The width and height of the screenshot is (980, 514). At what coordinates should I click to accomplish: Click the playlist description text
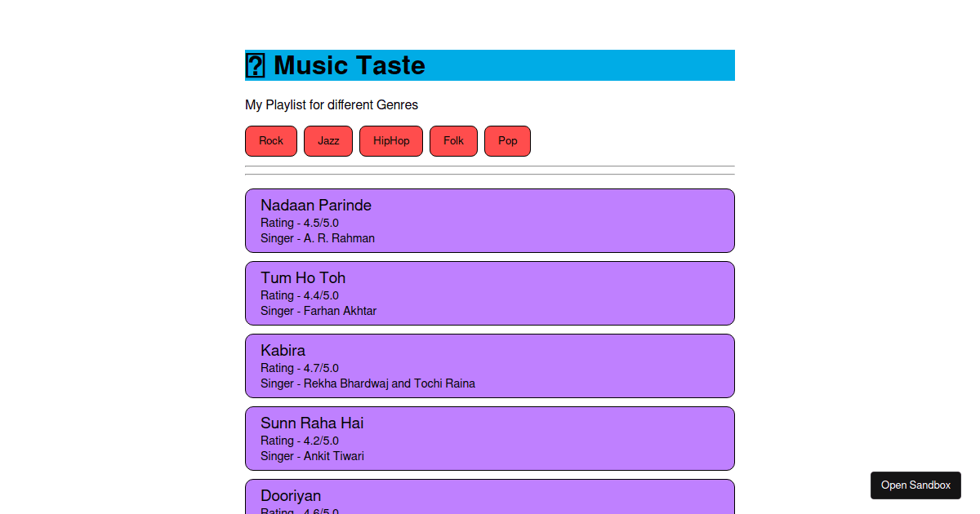pyautogui.click(x=331, y=104)
